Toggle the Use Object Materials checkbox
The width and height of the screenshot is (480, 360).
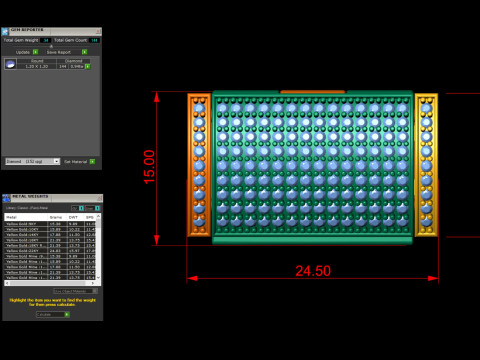pos(95,291)
